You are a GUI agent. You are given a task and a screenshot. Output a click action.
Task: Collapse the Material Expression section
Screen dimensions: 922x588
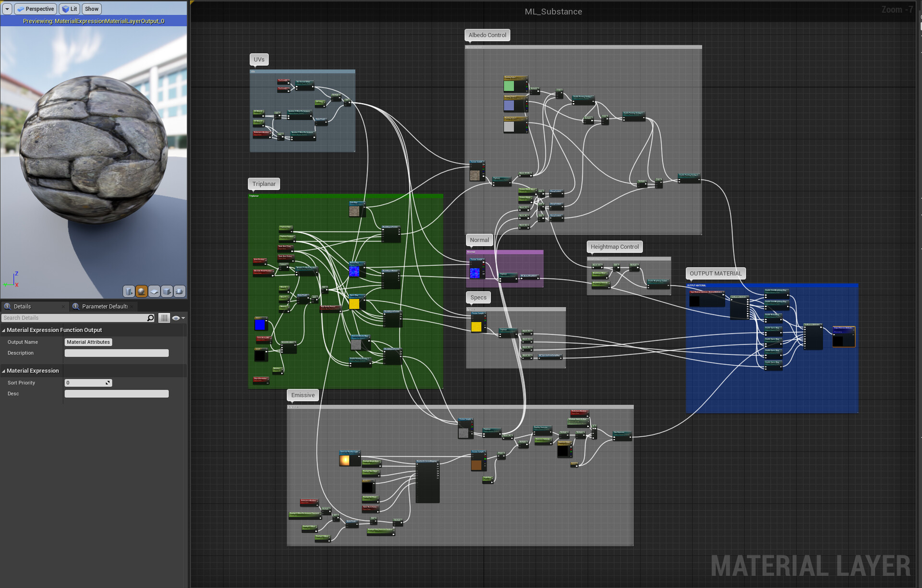click(x=4, y=371)
